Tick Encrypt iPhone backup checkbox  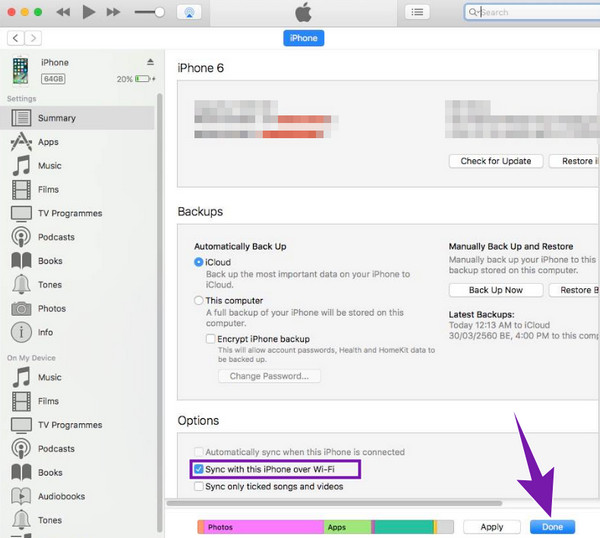pyautogui.click(x=210, y=339)
